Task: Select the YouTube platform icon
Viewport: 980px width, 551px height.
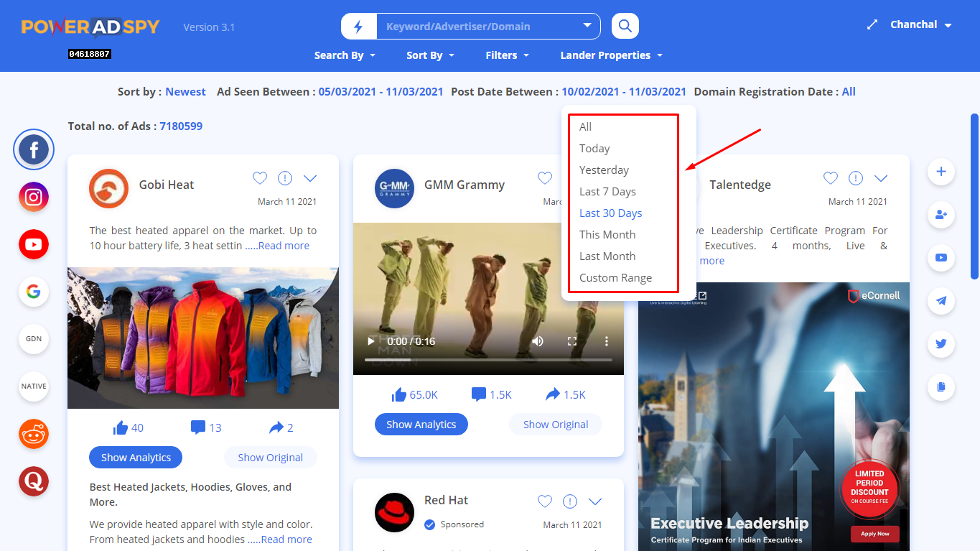Action: point(34,244)
